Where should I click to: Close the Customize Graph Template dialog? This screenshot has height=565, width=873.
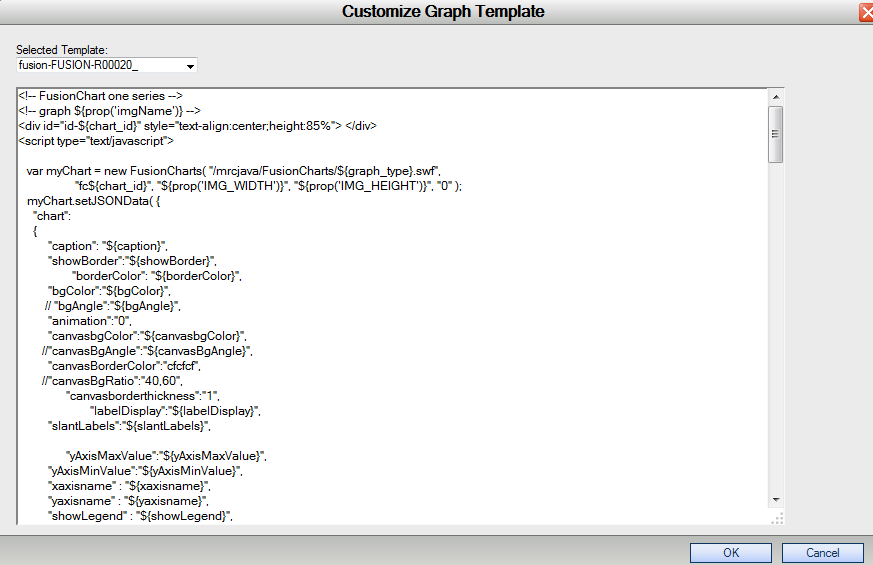pyautogui.click(x=866, y=12)
